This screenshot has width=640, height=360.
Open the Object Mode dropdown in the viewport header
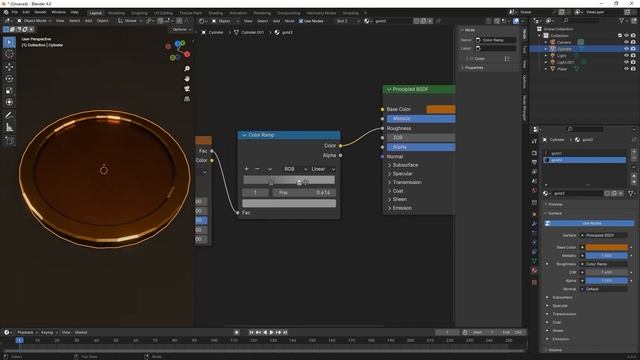(34, 20)
